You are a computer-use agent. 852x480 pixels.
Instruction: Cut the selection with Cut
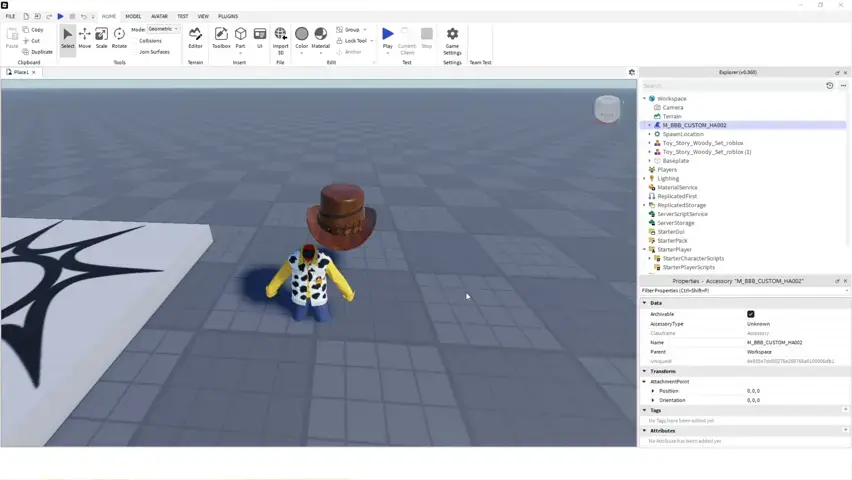click(x=32, y=41)
